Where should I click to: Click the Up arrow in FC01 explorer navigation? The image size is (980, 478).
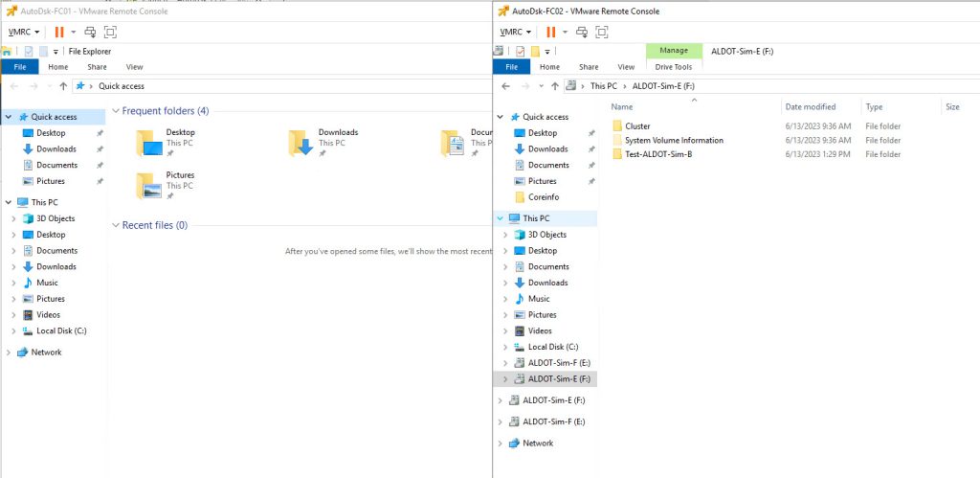(63, 86)
